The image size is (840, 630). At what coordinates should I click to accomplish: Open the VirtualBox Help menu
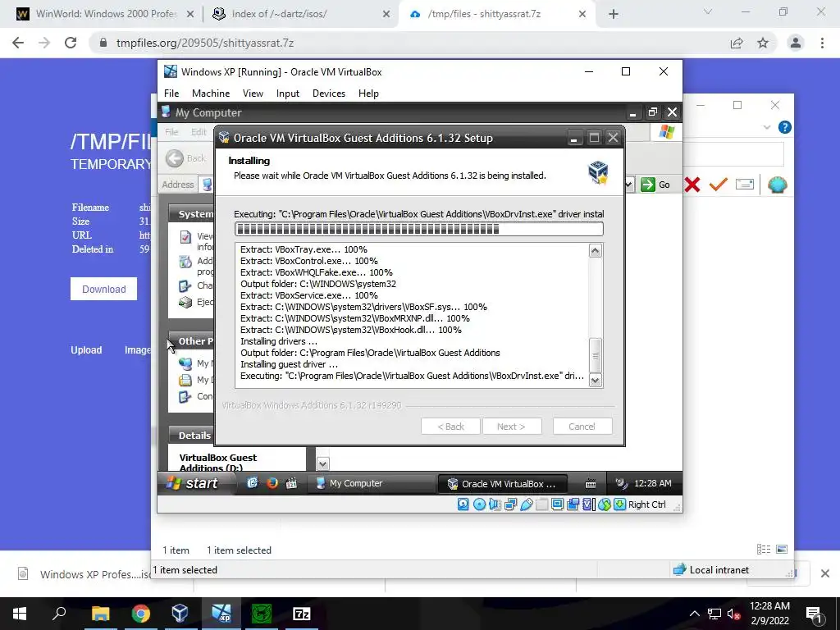tap(368, 94)
